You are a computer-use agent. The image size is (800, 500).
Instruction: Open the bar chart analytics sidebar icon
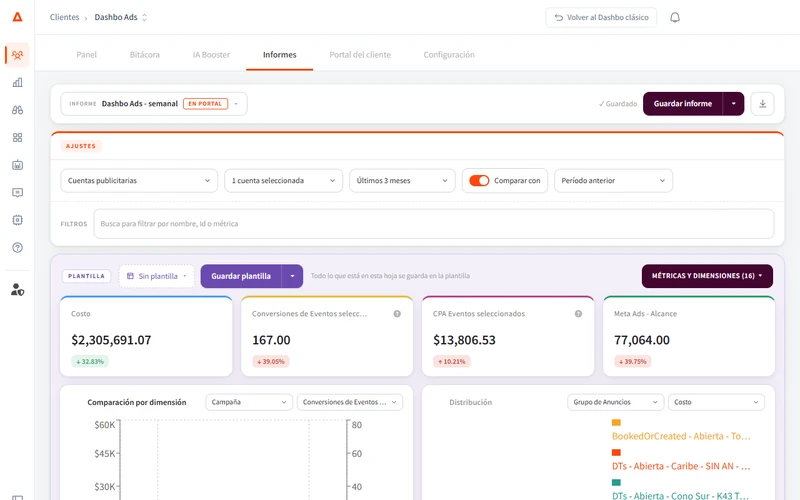pyautogui.click(x=17, y=82)
